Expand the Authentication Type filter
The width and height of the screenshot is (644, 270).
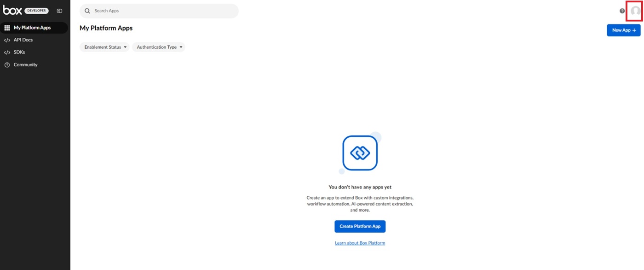click(x=159, y=47)
